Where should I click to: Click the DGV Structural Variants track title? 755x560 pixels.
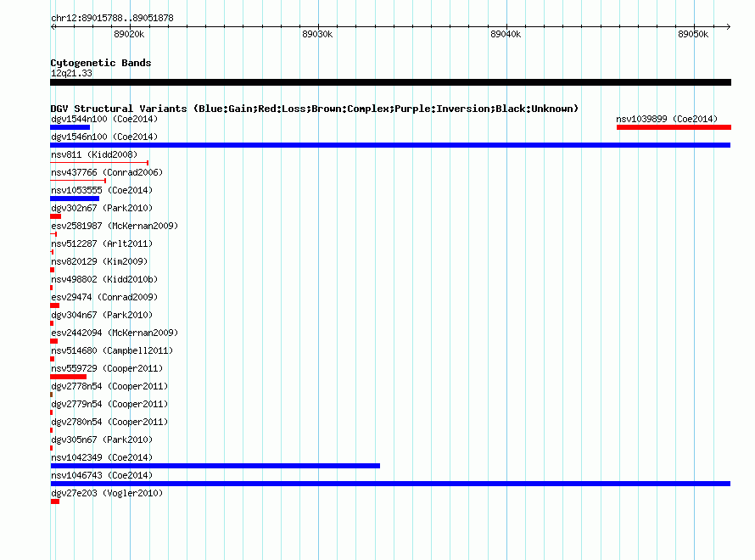click(315, 109)
